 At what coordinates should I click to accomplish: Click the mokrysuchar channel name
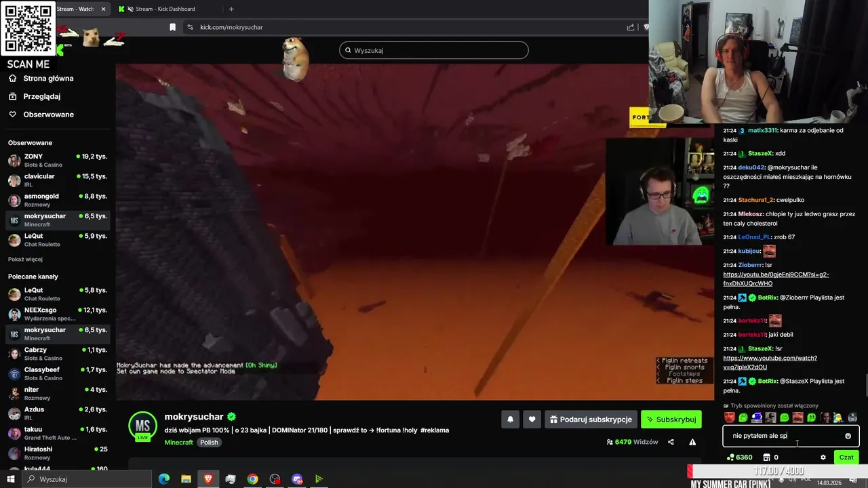point(194,417)
